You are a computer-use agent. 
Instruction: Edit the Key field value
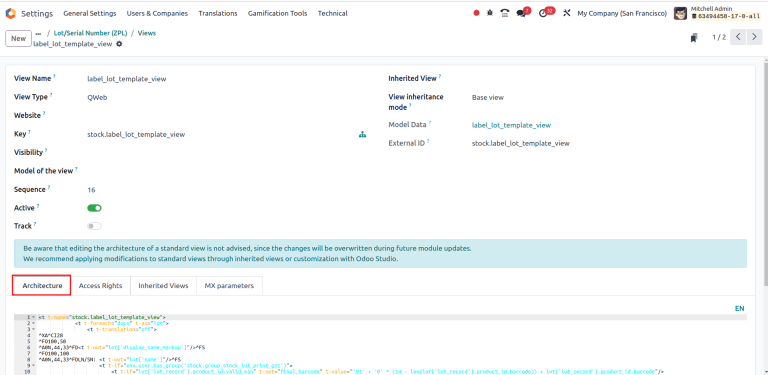click(x=220, y=135)
